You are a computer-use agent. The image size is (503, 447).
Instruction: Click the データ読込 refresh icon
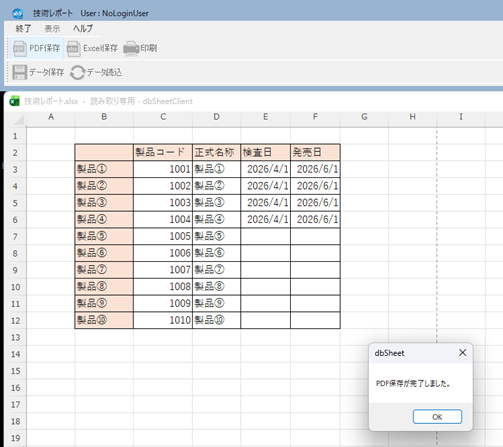tap(78, 72)
